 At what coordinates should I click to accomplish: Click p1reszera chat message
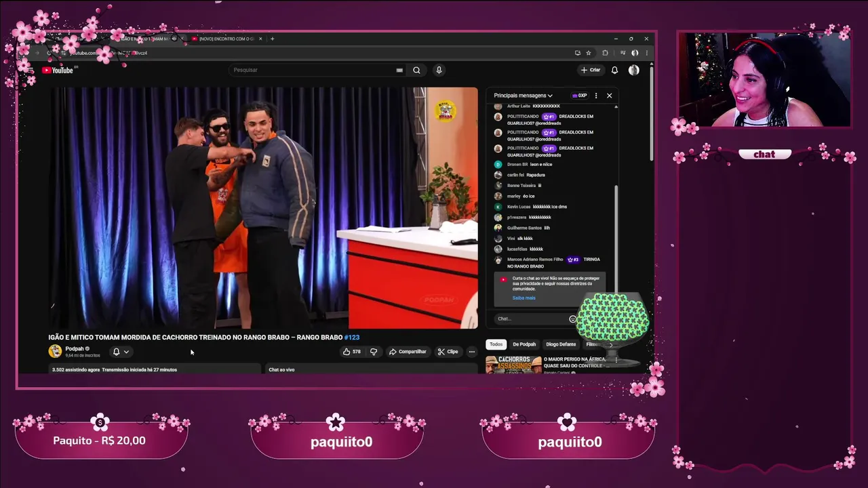[553, 218]
